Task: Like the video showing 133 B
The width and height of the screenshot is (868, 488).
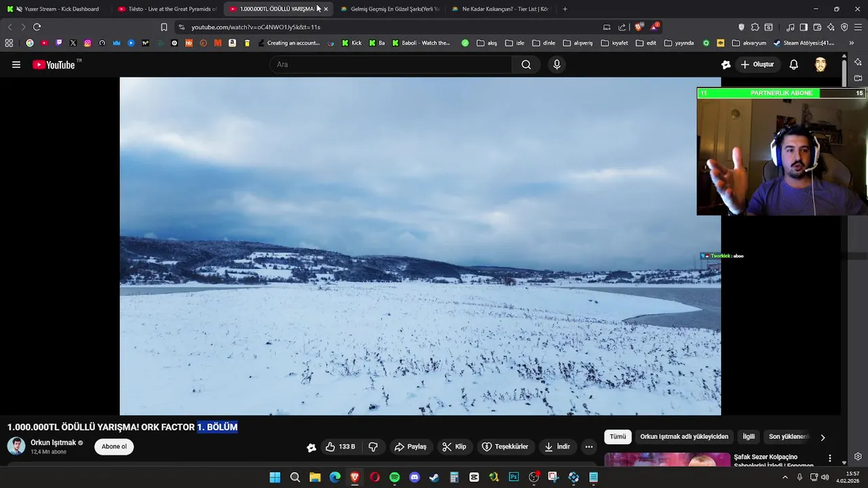Action: click(x=340, y=447)
